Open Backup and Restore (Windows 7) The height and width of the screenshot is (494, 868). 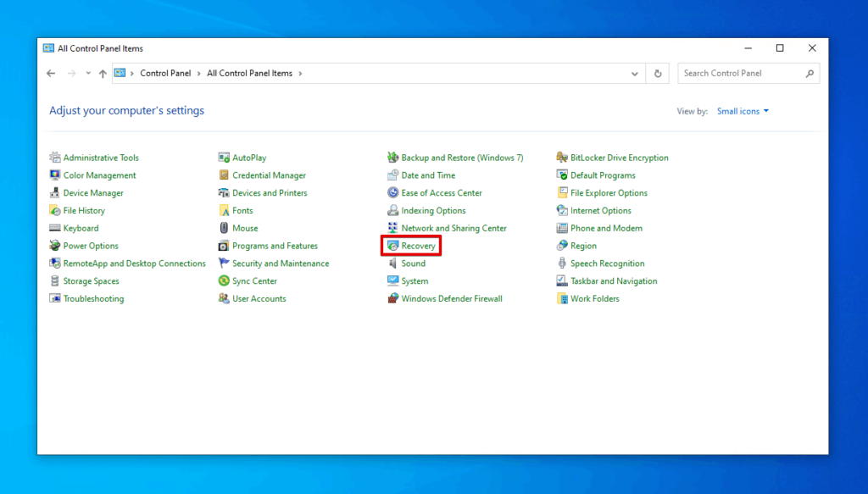coord(461,158)
